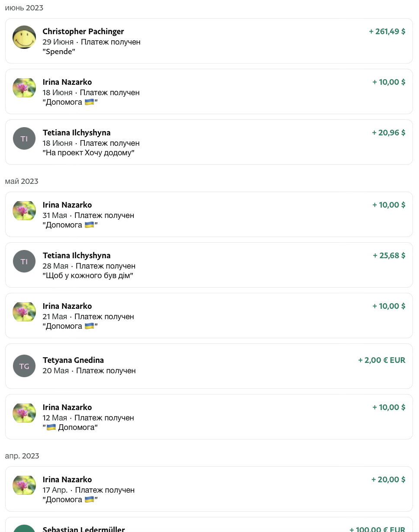Click Christopher Pachinger's smiley face avatar
The width and height of the screenshot is (419, 532).
click(x=24, y=37)
